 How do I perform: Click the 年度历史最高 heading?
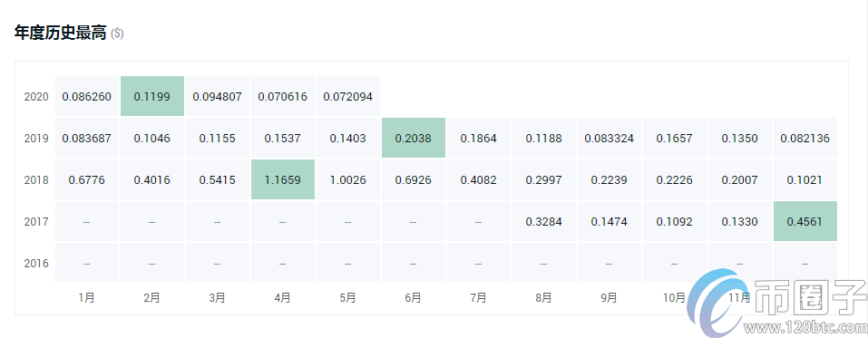[x=60, y=34]
